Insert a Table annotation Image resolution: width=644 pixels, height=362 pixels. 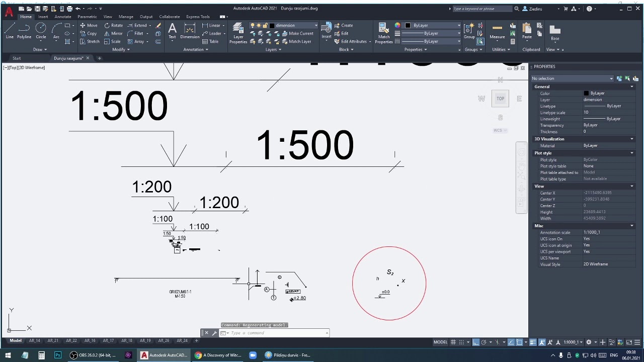pos(211,41)
